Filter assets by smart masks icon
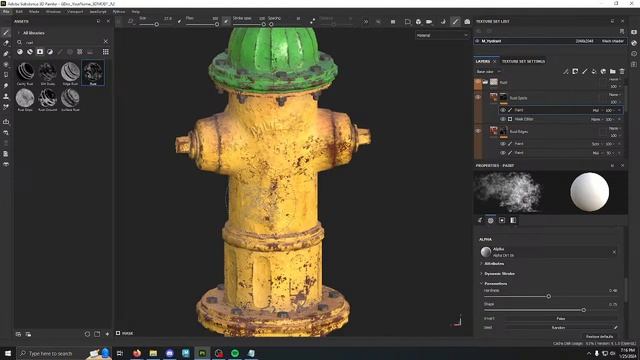Screen dimensions: 640x360 [40, 52]
